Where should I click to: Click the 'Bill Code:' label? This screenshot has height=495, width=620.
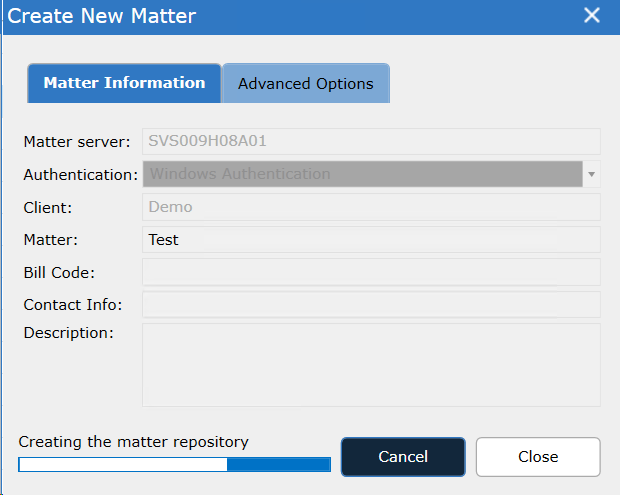point(59,272)
